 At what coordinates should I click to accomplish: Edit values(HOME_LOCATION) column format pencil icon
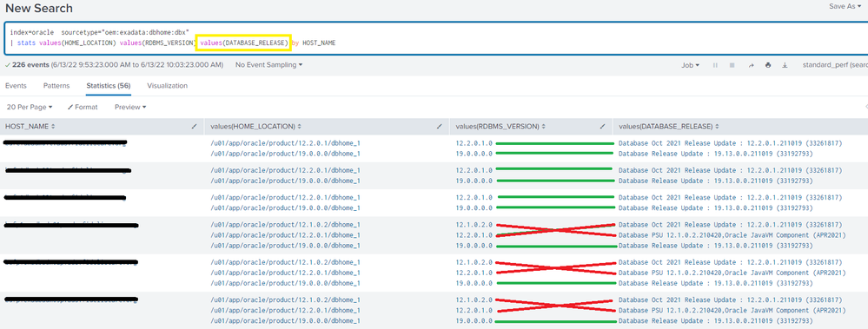click(x=440, y=127)
